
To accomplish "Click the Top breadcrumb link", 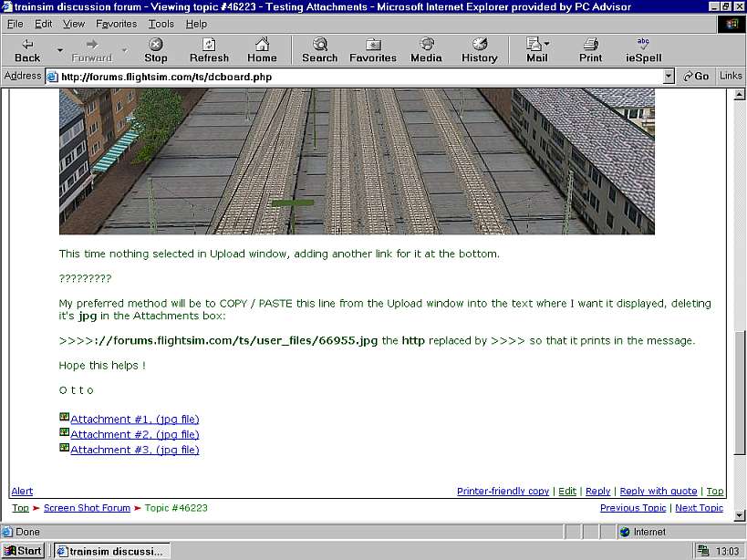I will tap(20, 508).
